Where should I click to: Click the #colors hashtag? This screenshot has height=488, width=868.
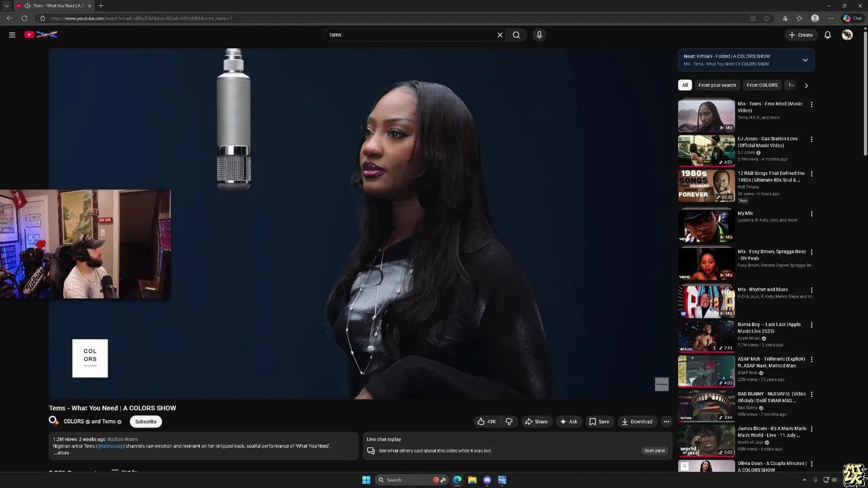pyautogui.click(x=115, y=439)
